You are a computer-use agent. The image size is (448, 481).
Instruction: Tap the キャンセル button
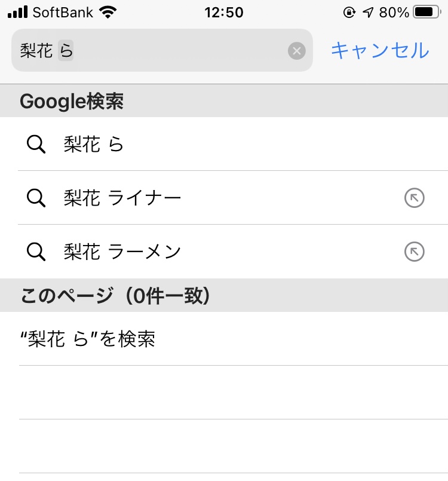[x=380, y=50]
